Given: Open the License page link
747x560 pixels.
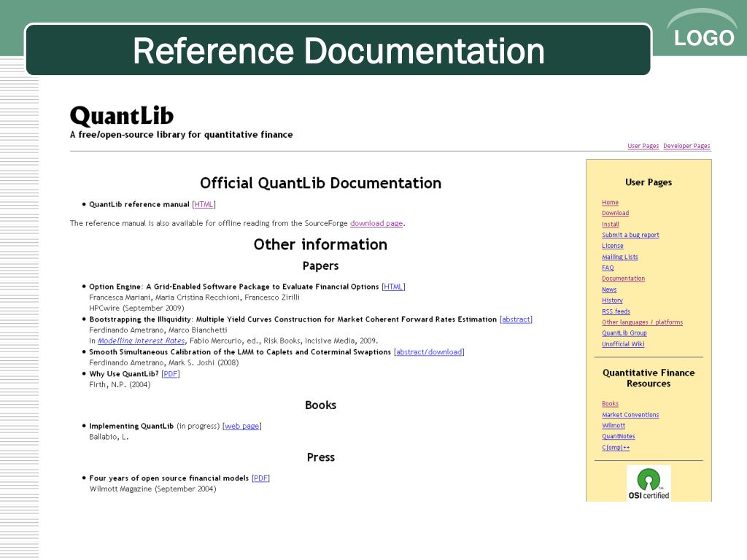Looking at the screenshot, I should click(x=612, y=246).
